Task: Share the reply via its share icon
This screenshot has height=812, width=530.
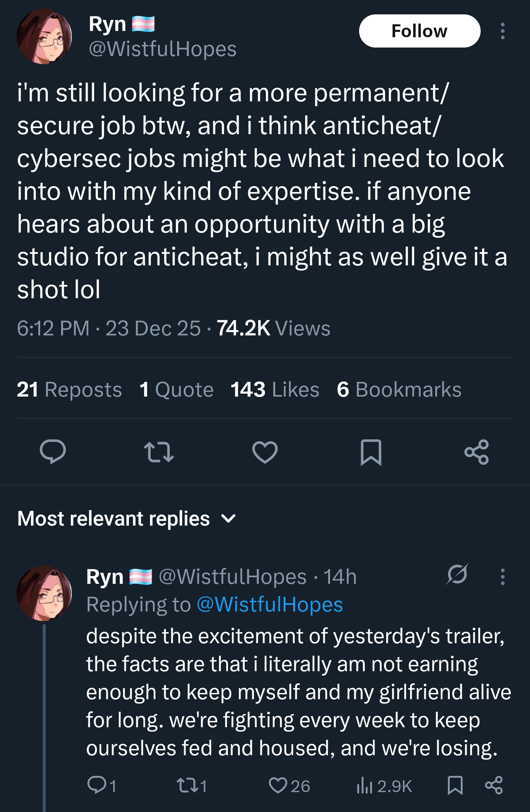Action: (x=494, y=785)
